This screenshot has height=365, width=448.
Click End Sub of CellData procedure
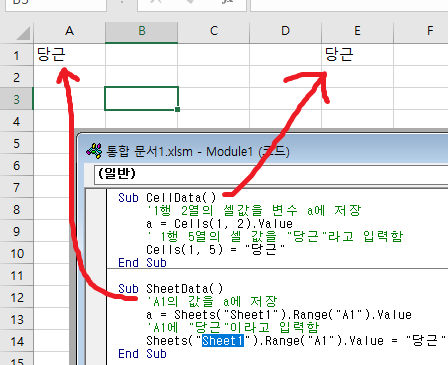pyautogui.click(x=142, y=263)
